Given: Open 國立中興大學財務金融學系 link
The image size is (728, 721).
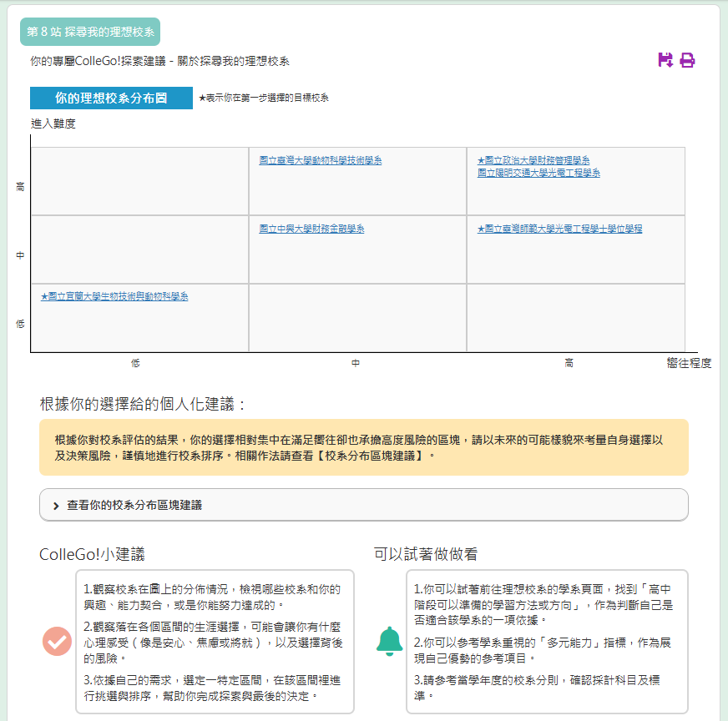Looking at the screenshot, I should (x=311, y=229).
